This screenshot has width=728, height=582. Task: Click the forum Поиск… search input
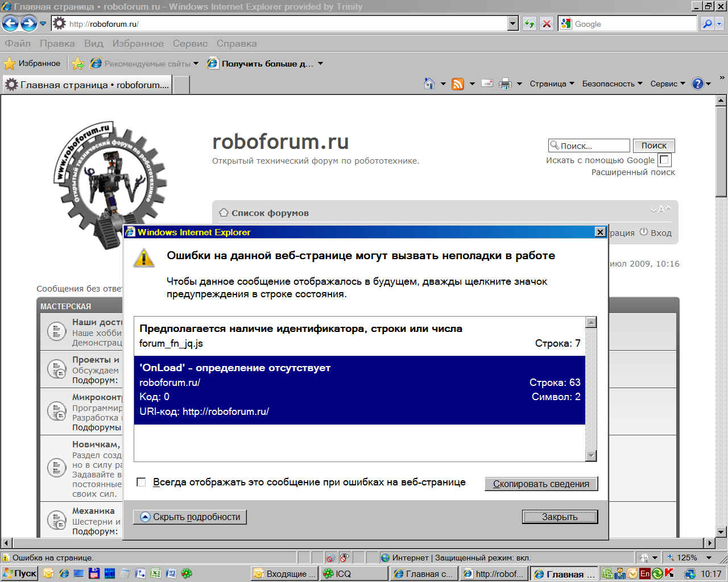point(589,145)
